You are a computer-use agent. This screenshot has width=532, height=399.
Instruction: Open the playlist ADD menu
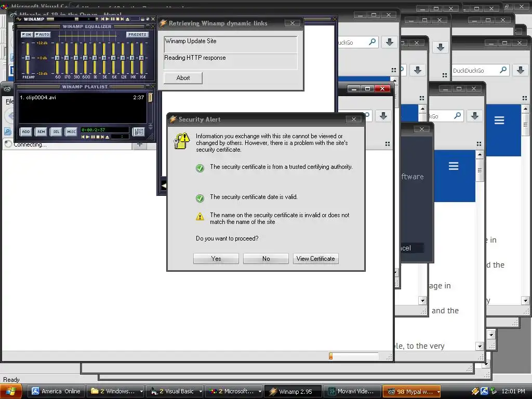coord(26,131)
